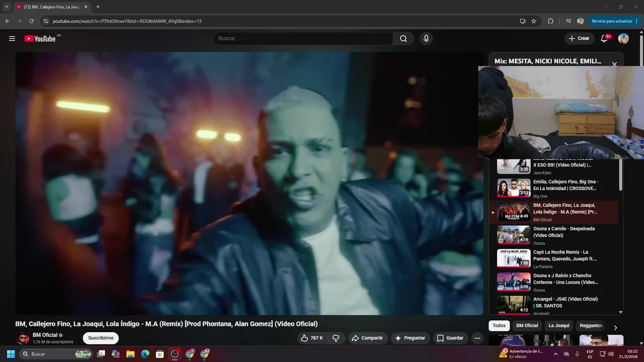
Task: Click the Windows taskbar Buscar search box
Action: [56, 354]
